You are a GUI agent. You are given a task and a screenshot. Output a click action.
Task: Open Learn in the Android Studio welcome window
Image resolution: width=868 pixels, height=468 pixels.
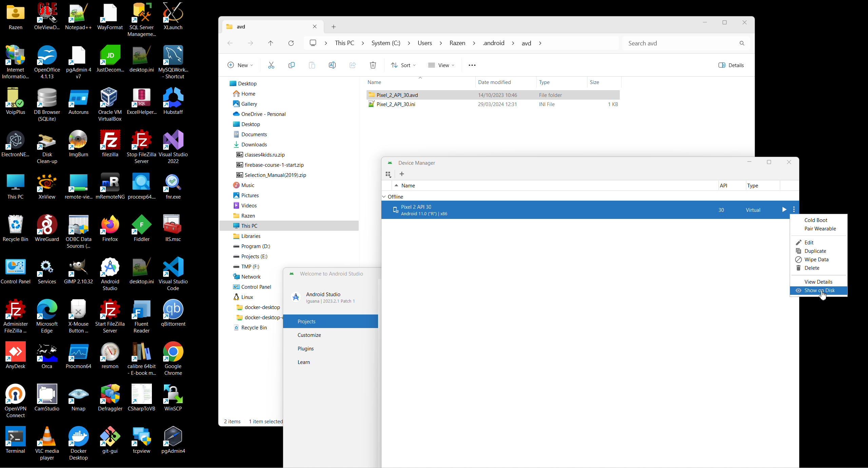[x=303, y=362]
